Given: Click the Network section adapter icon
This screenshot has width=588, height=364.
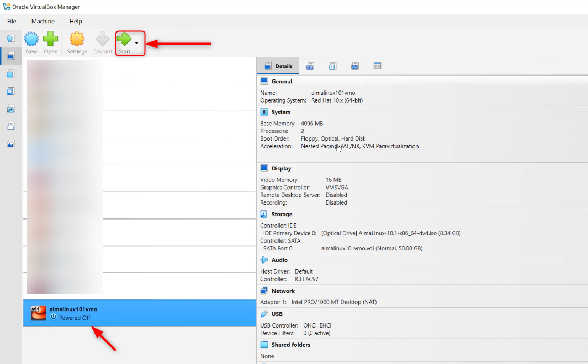Looking at the screenshot, I should [x=264, y=291].
